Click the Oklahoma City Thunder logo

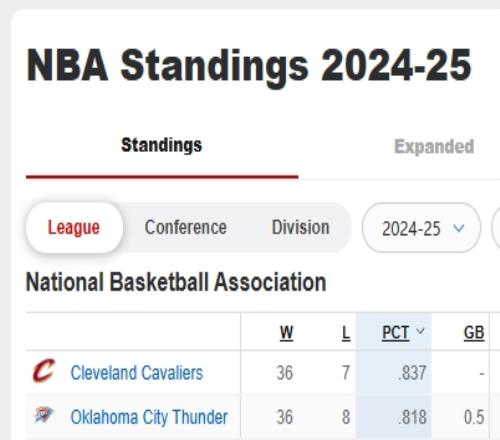[x=44, y=415]
